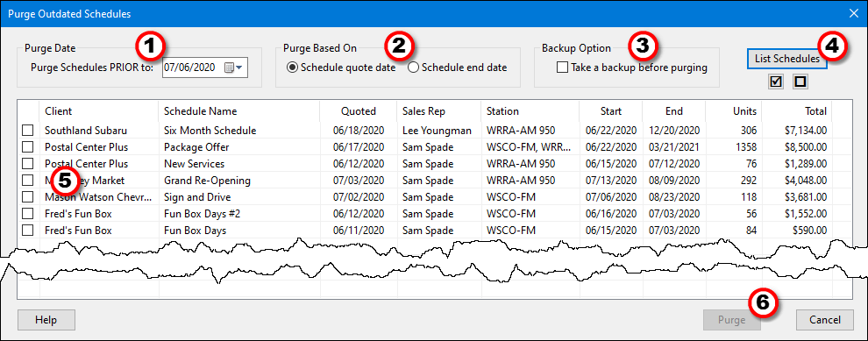Viewport: 868px width, 341px height.
Task: Select Schedule quote date radio option
Action: click(x=341, y=67)
